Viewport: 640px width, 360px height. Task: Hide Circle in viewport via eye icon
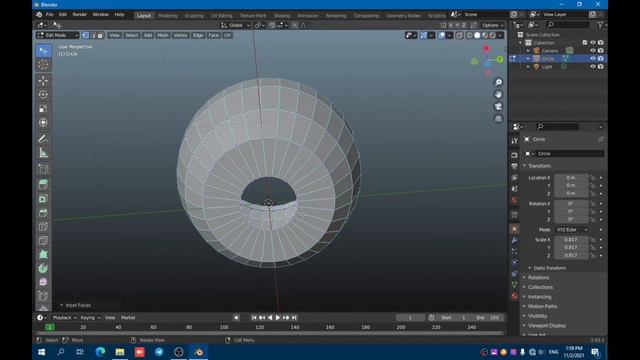593,58
